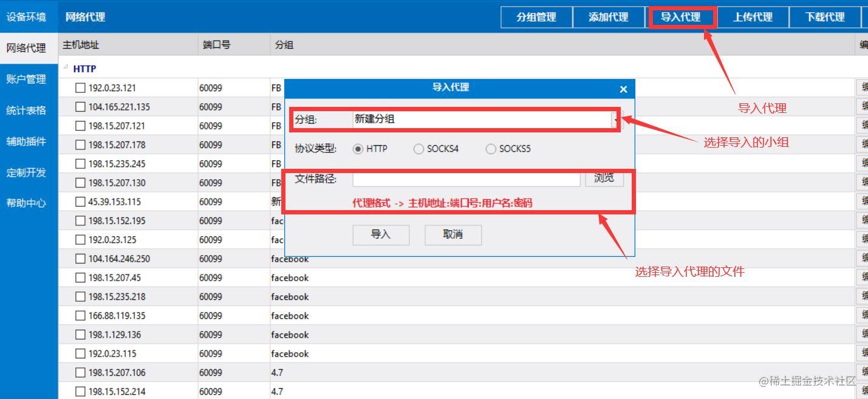Focus the 文件路径 input field
Screen dimensions: 868x399
(466, 179)
